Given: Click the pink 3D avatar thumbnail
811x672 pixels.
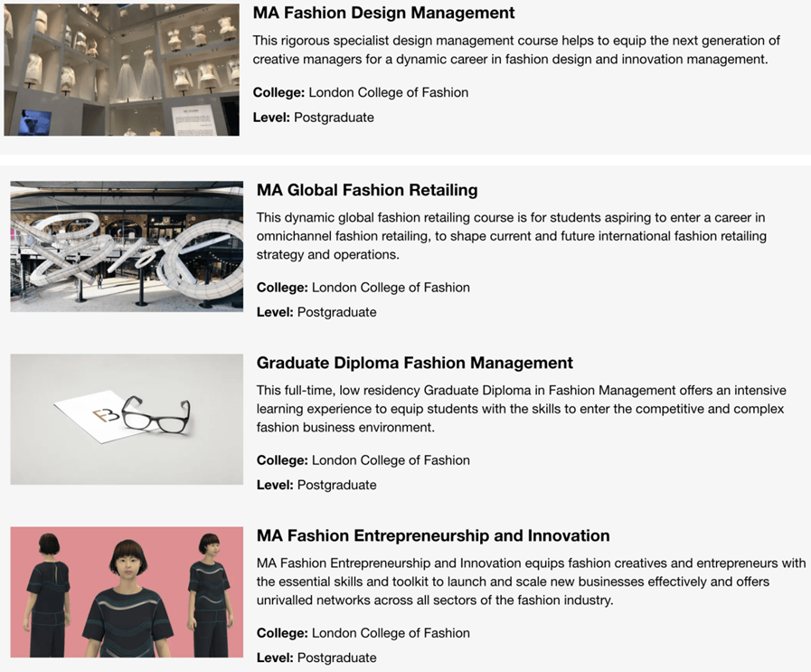Looking at the screenshot, I should click(127, 592).
